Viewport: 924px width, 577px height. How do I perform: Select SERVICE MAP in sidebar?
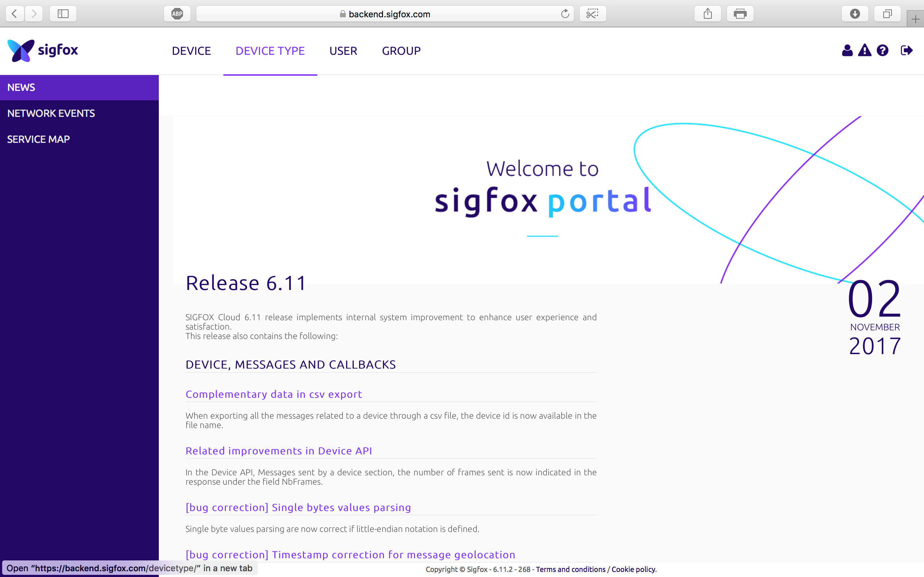click(39, 139)
